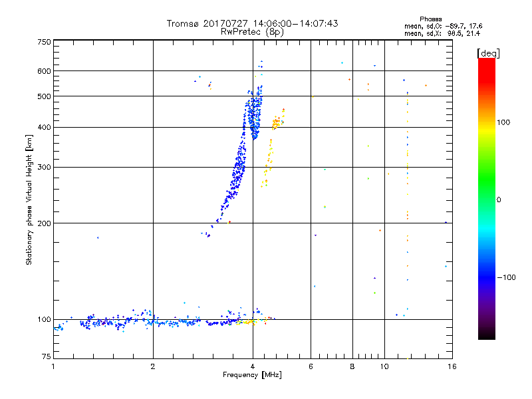Screen dimensions: 532x399
Task: Click the x-axis tick value "6"
Action: point(311,366)
